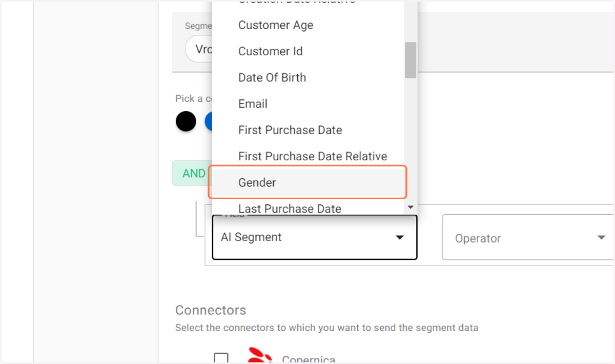
Task: Click dropdown list scroll-down arrow
Action: (410, 207)
